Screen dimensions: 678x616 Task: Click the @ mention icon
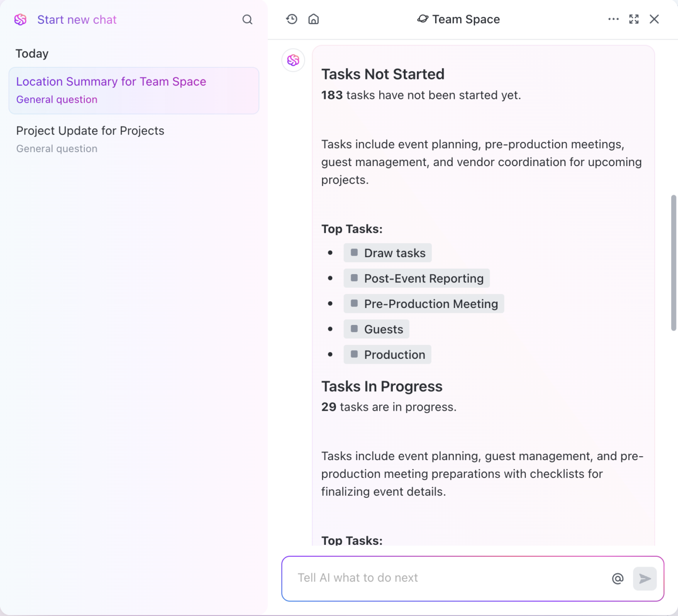click(617, 579)
